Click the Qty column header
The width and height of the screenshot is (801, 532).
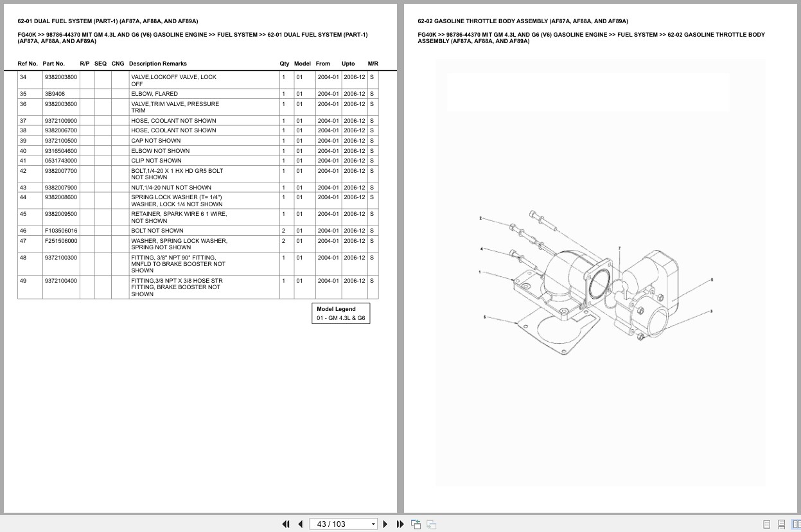(x=285, y=64)
